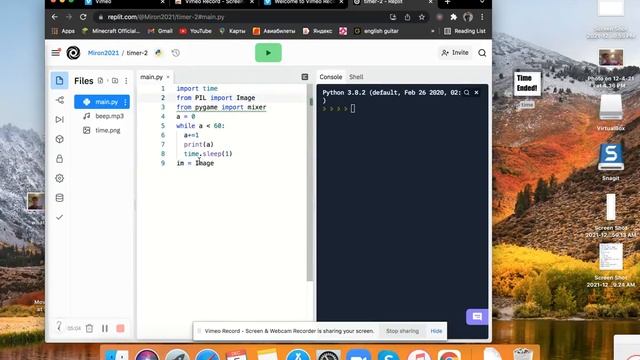Open a new browser tab
Viewport: 640px width, 360px height.
[447, 2]
